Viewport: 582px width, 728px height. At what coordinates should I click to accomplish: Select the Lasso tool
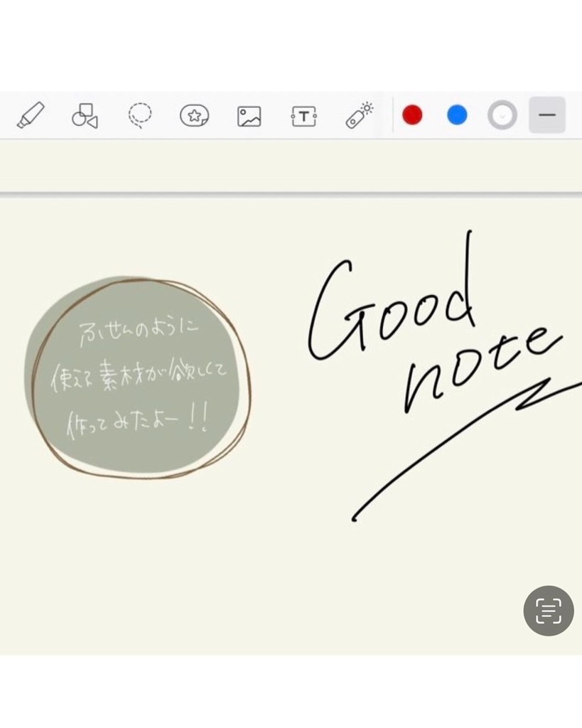click(x=140, y=115)
